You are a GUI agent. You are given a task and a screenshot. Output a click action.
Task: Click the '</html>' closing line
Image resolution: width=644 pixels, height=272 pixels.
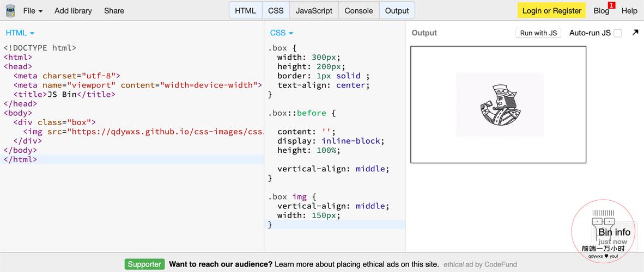click(21, 159)
